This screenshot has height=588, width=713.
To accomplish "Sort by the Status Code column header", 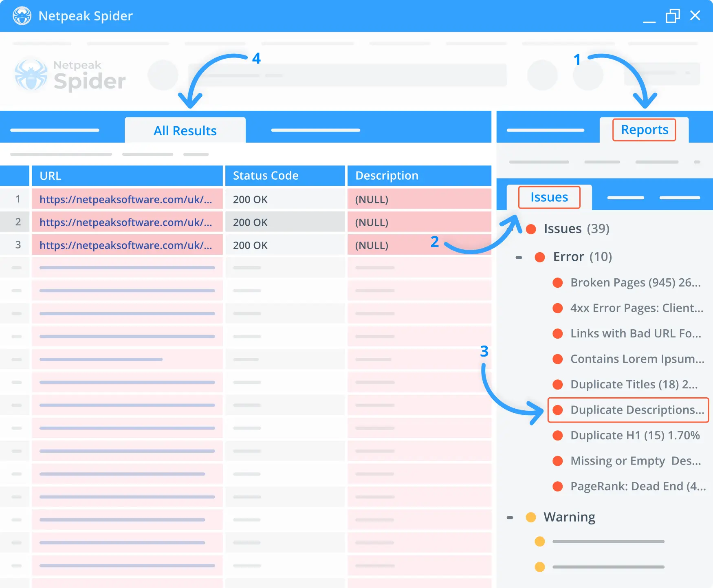I will (x=285, y=176).
